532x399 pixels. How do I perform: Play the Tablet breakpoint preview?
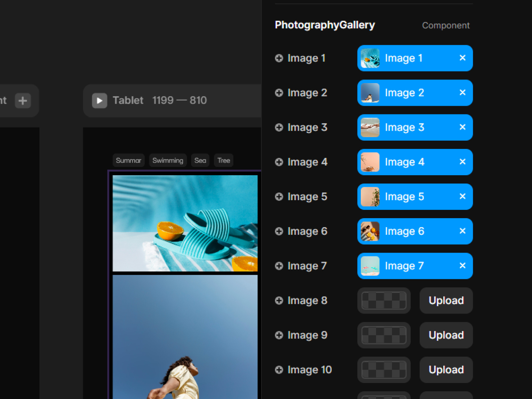pyautogui.click(x=99, y=100)
